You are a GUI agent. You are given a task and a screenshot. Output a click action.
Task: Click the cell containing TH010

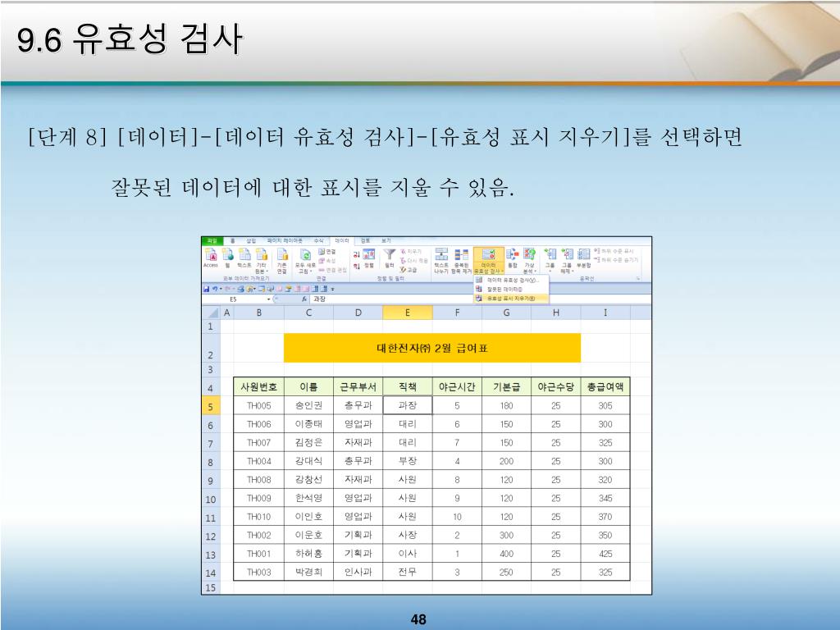click(x=258, y=517)
